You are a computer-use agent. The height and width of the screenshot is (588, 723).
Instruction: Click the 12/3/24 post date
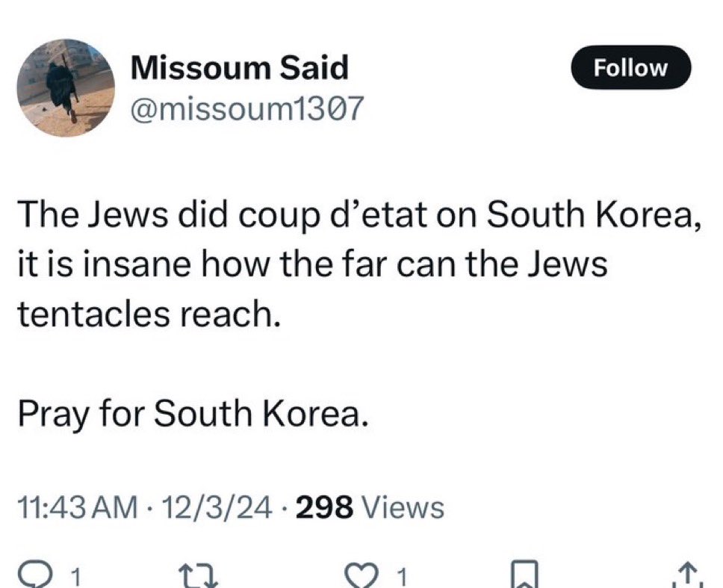(x=217, y=507)
